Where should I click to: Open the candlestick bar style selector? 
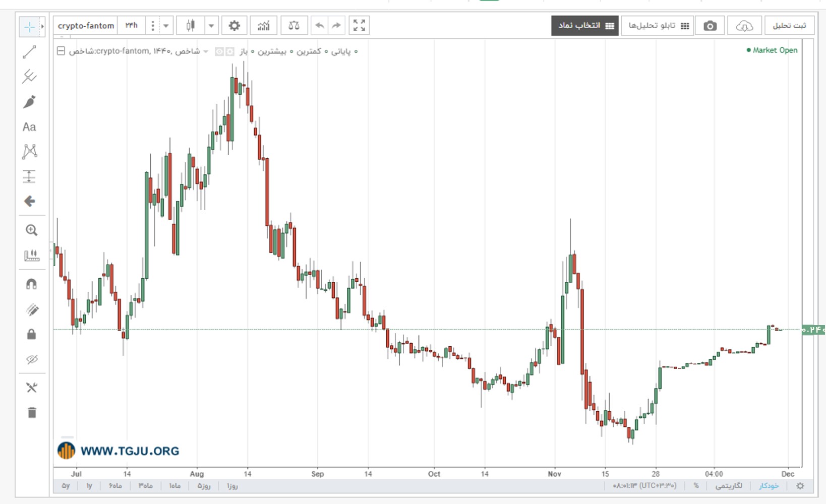191,25
